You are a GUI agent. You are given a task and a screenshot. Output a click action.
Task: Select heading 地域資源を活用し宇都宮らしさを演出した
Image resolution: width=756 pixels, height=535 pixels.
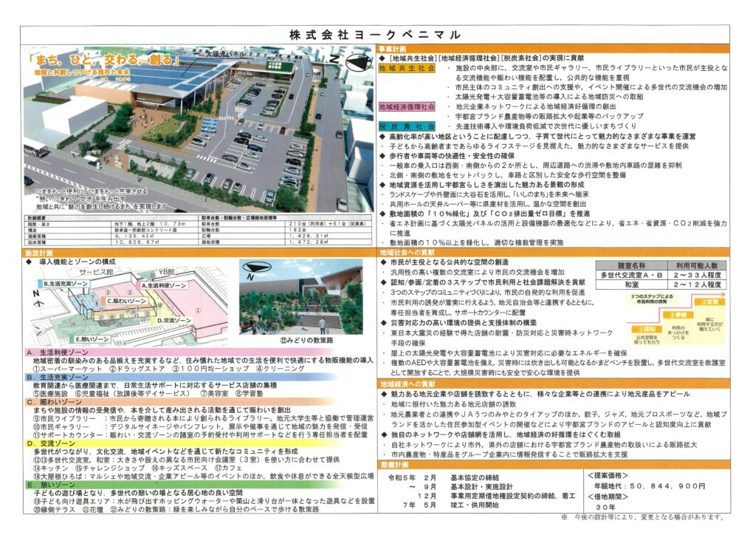click(x=487, y=185)
